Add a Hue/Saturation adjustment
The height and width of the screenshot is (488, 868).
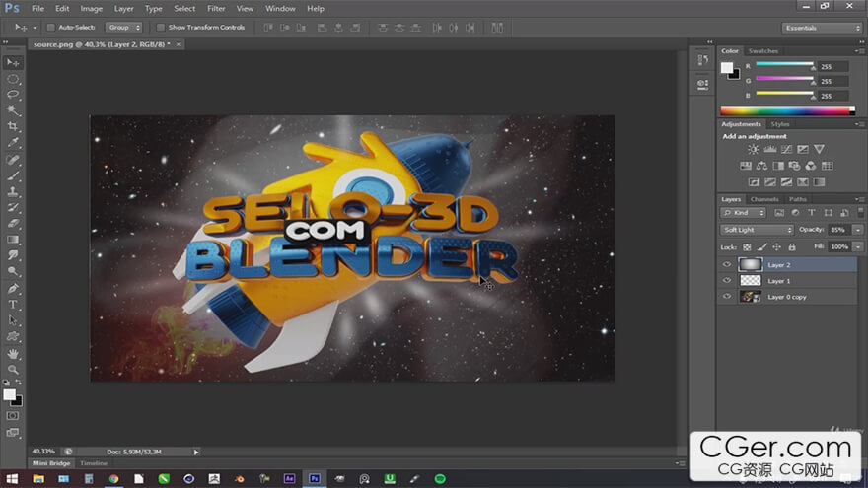(x=746, y=166)
